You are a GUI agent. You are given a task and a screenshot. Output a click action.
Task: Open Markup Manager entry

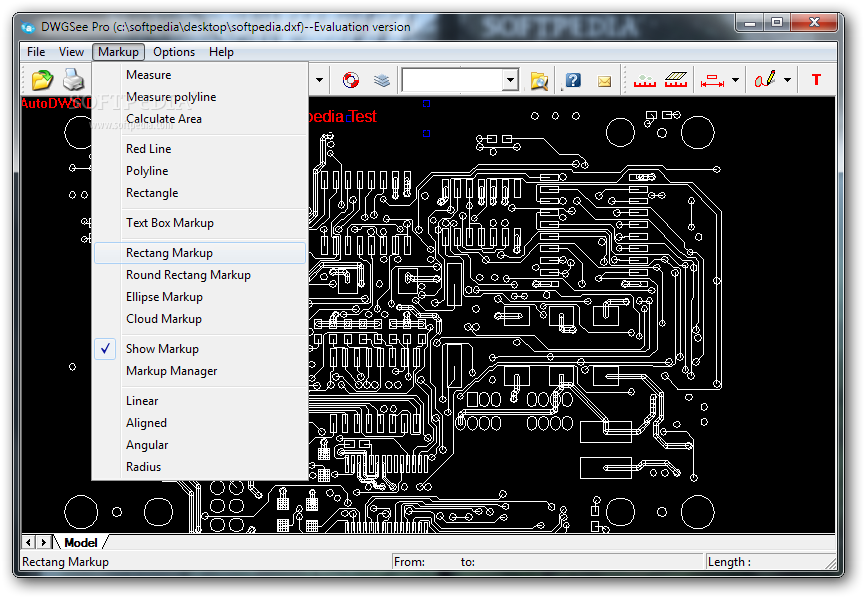pyautogui.click(x=200, y=371)
